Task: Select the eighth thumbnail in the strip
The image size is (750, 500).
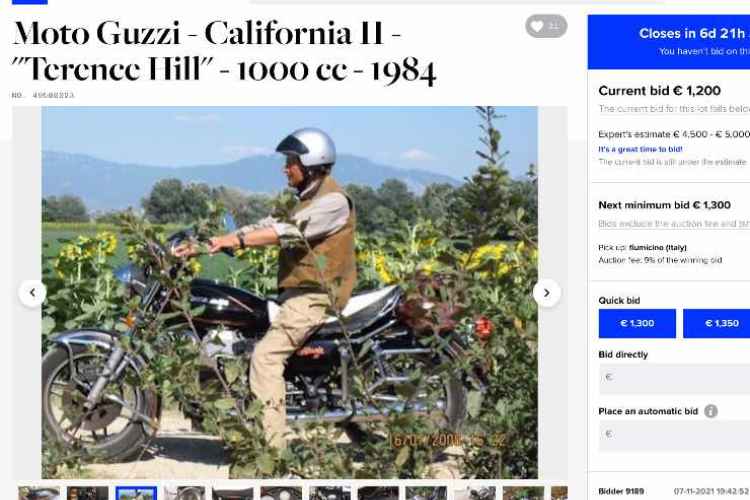Action: click(378, 493)
